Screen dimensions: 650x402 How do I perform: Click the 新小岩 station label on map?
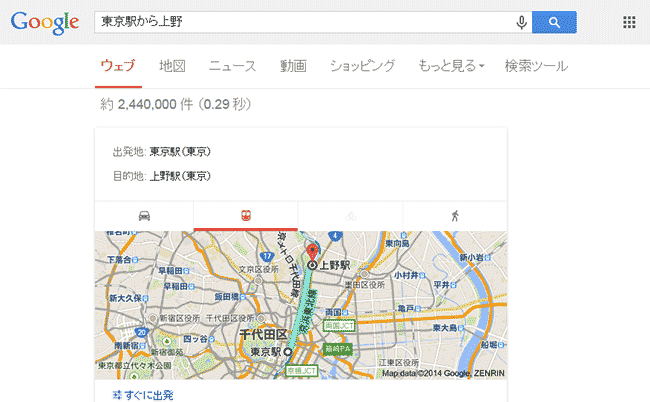(472, 257)
